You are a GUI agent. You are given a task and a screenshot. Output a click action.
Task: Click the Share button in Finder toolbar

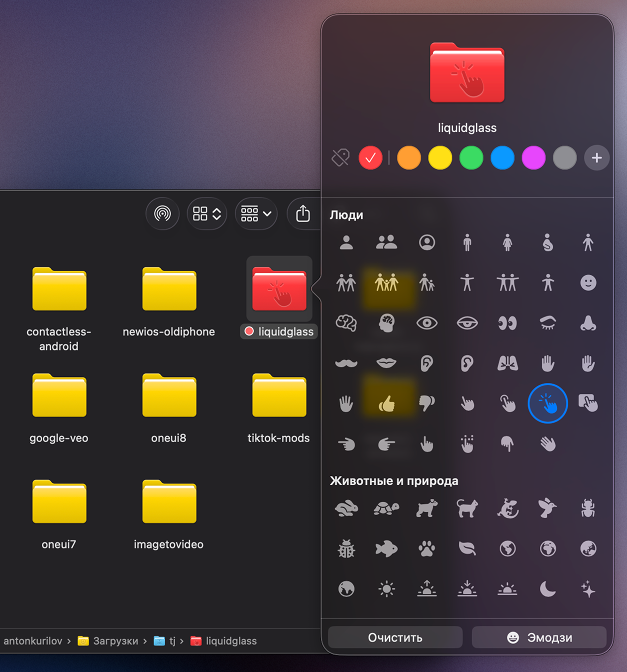tap(303, 214)
